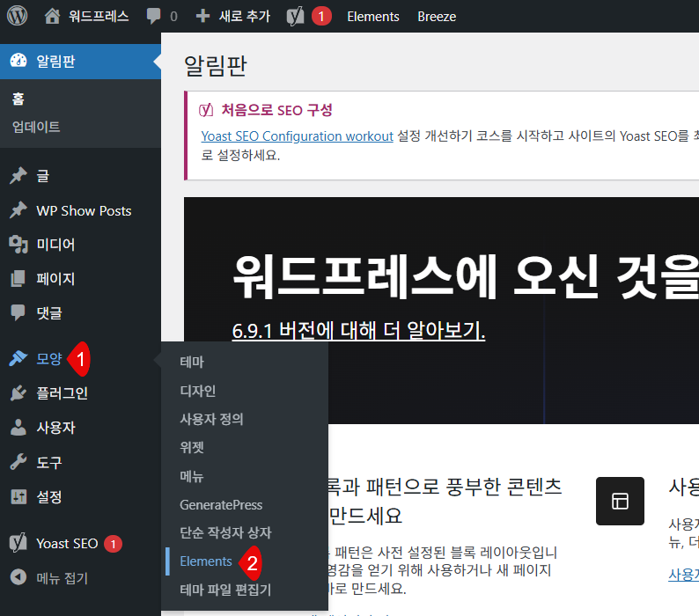Click the WordPress logo icon in admin bar
699x616 pixels.
tap(17, 16)
